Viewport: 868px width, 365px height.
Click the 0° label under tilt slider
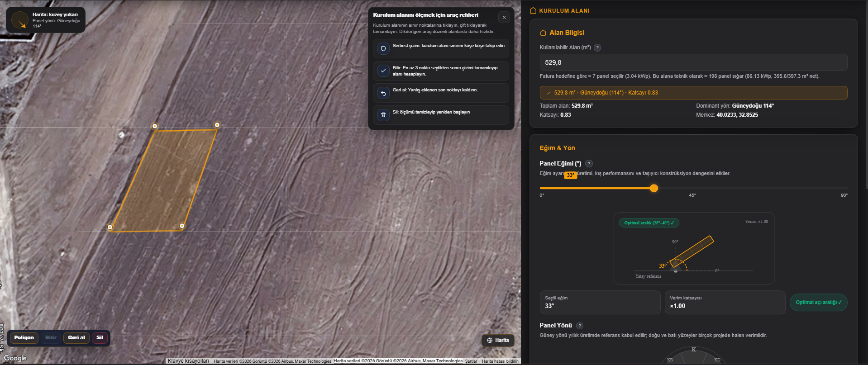[542, 195]
